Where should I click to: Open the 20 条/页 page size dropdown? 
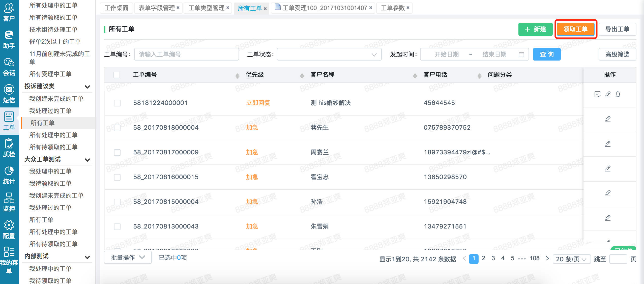coord(571,259)
